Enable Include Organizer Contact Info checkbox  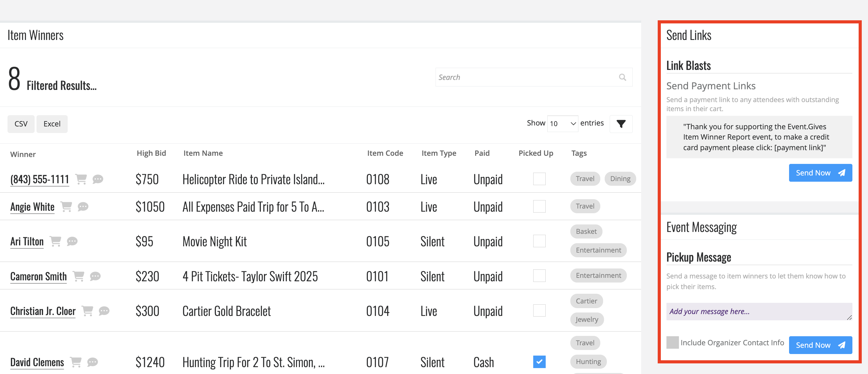(x=673, y=343)
